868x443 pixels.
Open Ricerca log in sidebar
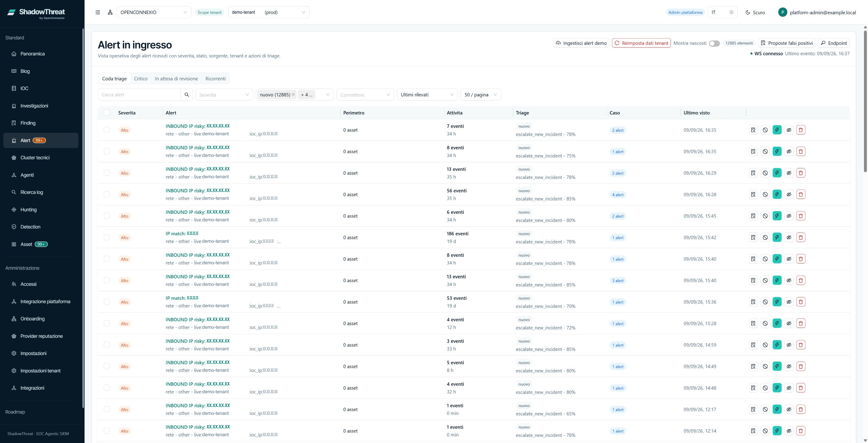pos(41,192)
